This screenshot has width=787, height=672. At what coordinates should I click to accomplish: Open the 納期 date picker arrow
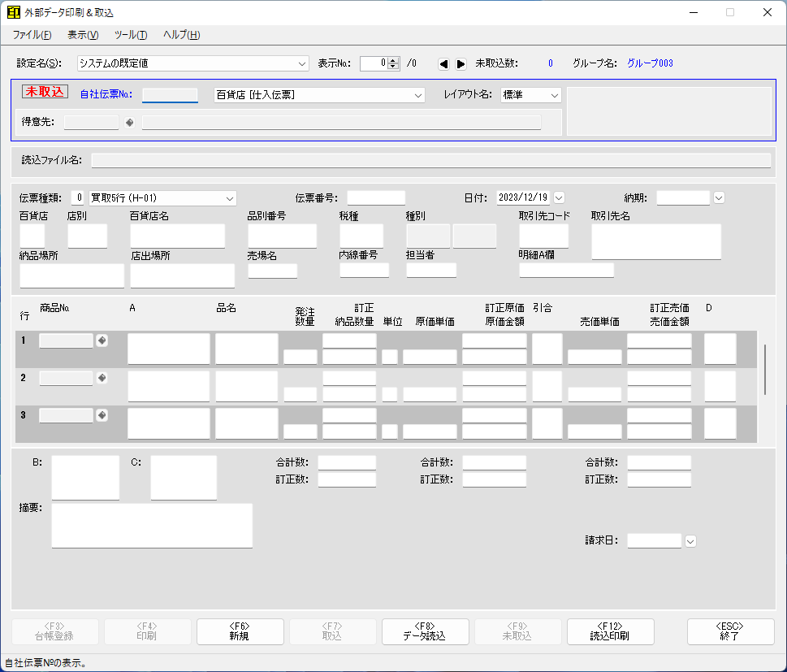719,198
